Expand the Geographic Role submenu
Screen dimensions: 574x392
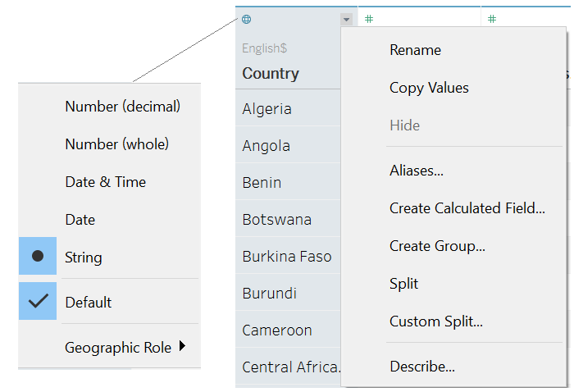pos(125,348)
